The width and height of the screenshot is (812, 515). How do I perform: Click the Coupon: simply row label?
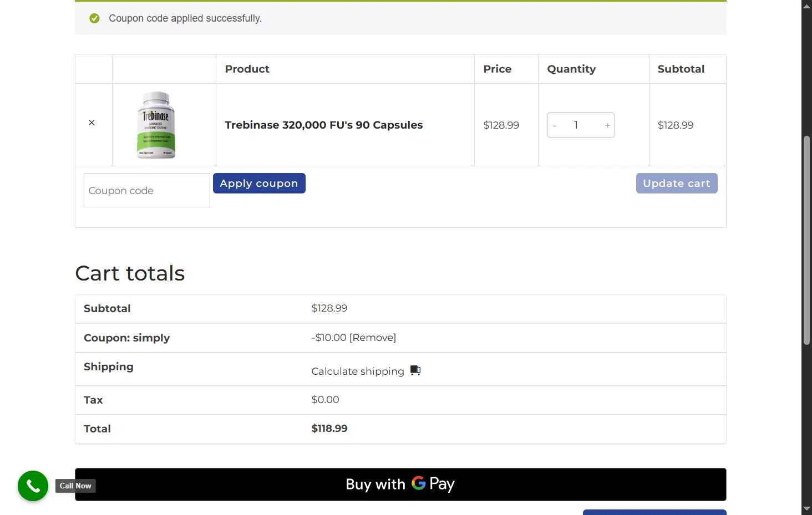pos(127,338)
